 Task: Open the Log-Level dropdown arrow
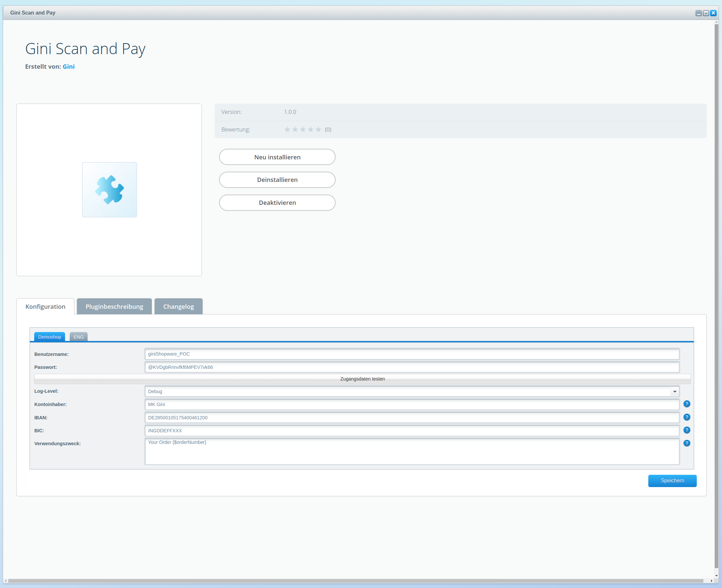(675, 391)
